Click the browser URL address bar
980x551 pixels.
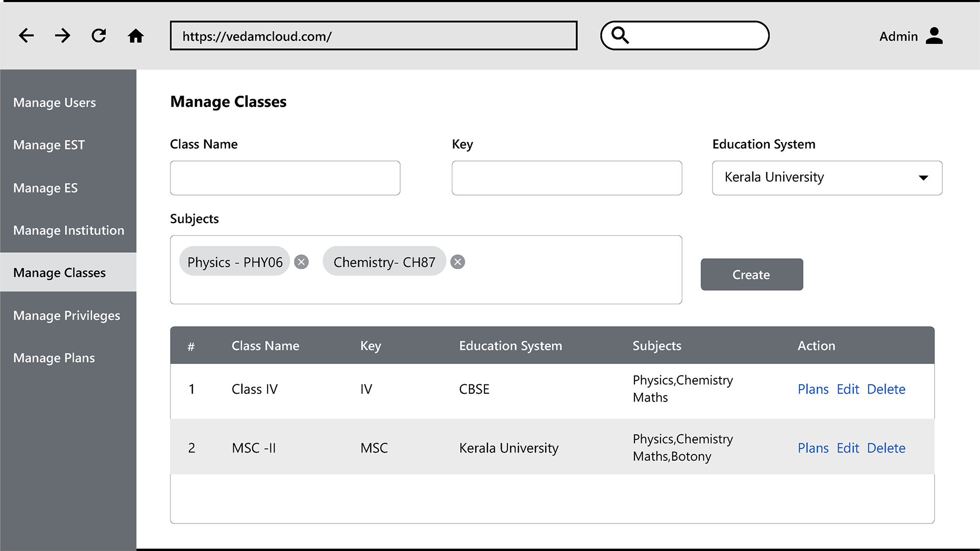(x=373, y=36)
